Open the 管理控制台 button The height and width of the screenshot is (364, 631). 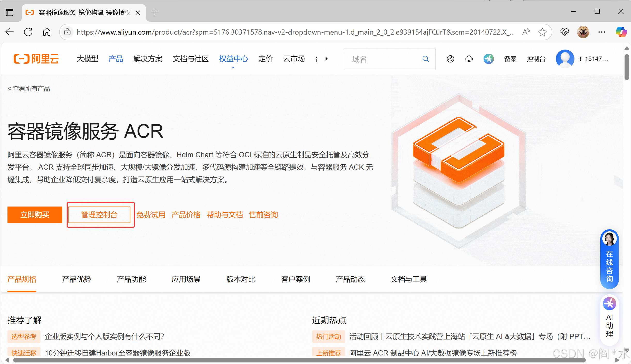[99, 215]
